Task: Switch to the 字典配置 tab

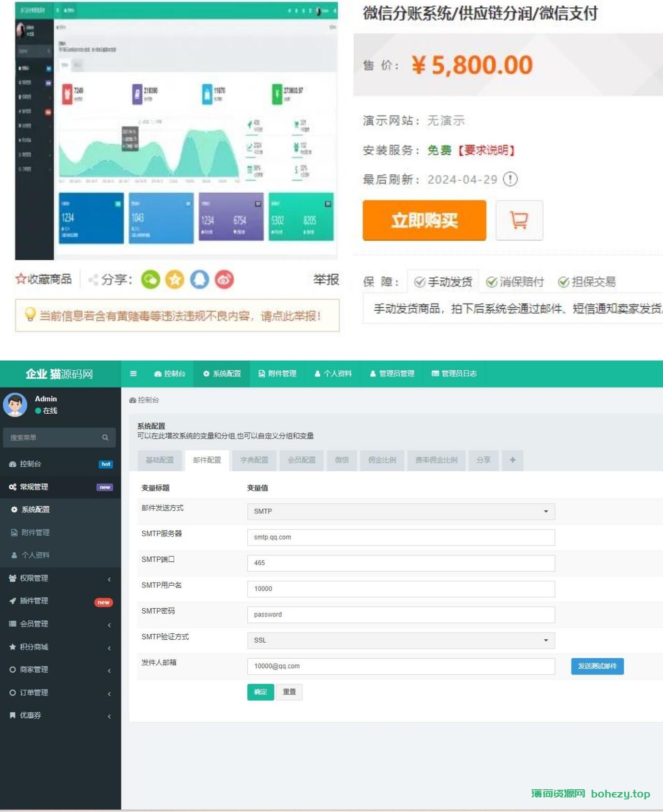Action: 254,460
